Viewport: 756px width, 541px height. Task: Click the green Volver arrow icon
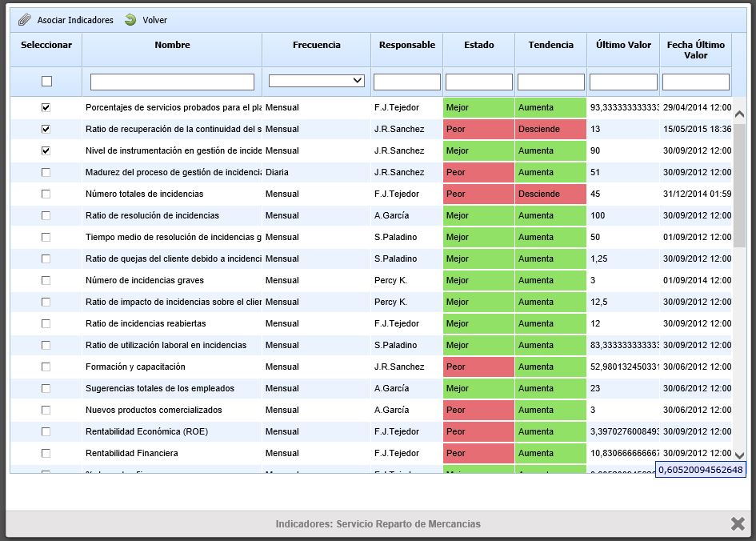(x=130, y=20)
